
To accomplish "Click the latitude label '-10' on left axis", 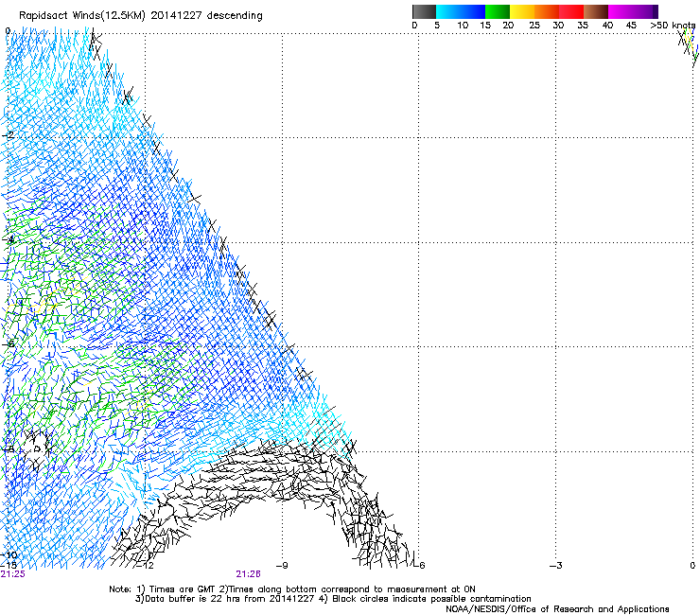I will pos(9,555).
